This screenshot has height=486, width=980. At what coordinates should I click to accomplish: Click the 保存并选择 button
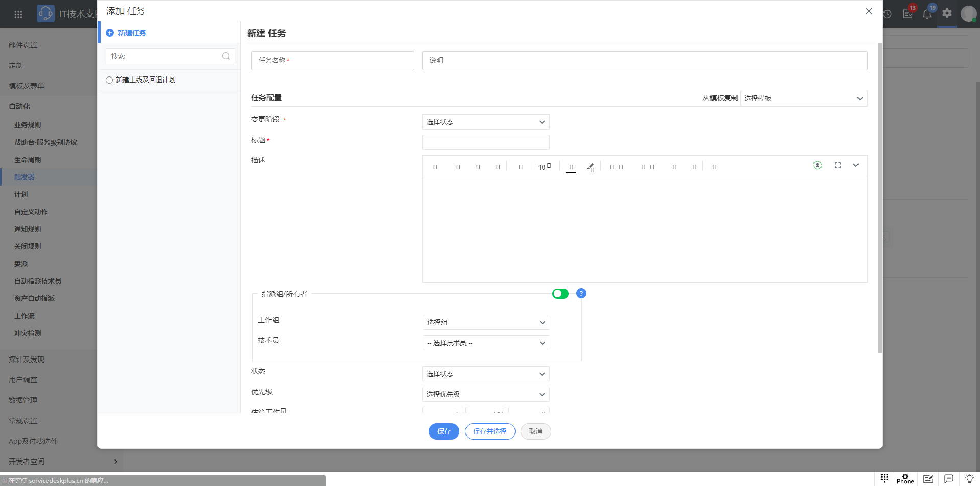[x=490, y=431]
